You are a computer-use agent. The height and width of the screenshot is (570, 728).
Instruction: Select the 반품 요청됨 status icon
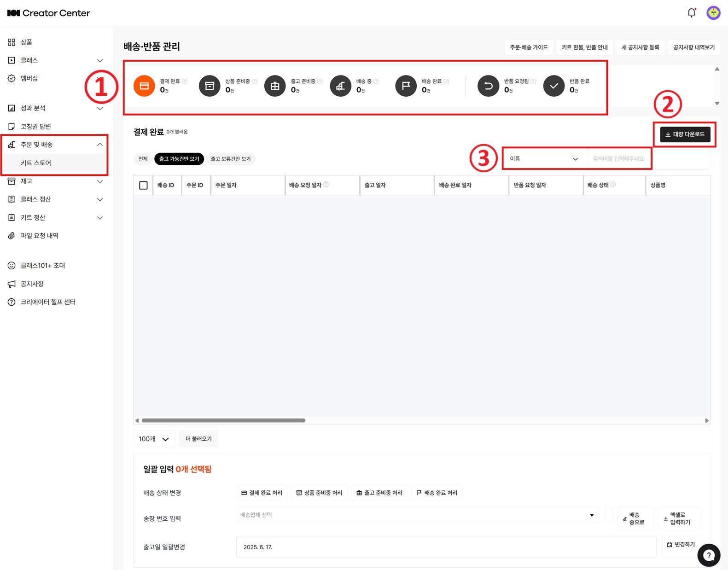tap(489, 86)
